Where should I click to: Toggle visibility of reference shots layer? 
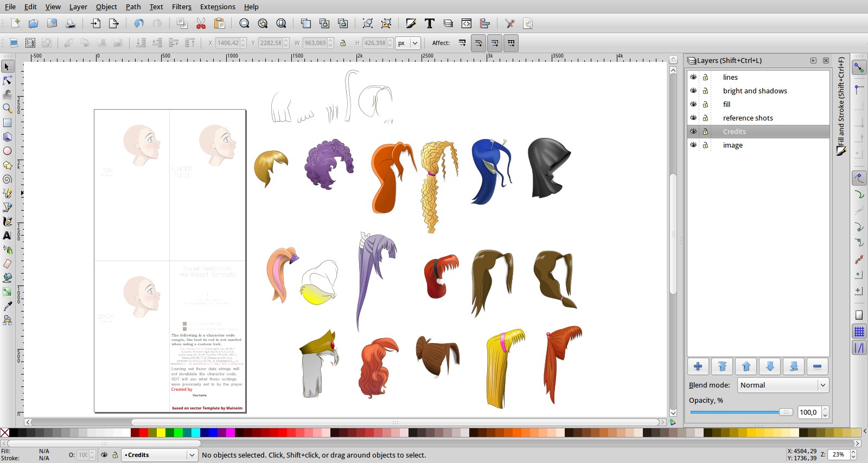[693, 118]
